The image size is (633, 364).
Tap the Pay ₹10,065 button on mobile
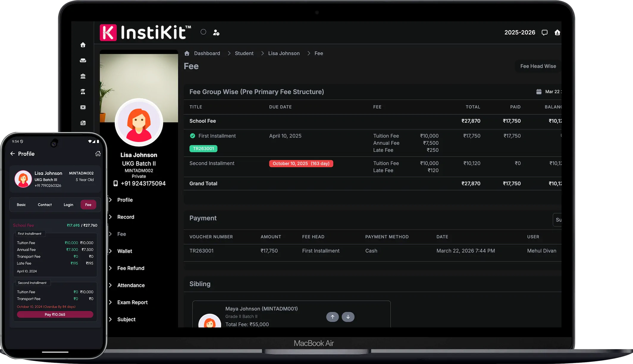coord(55,314)
